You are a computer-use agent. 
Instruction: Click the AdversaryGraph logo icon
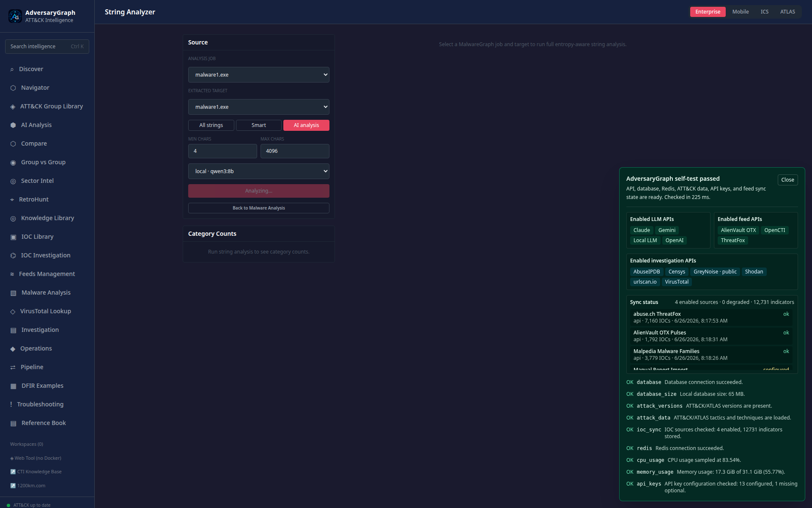(15, 16)
